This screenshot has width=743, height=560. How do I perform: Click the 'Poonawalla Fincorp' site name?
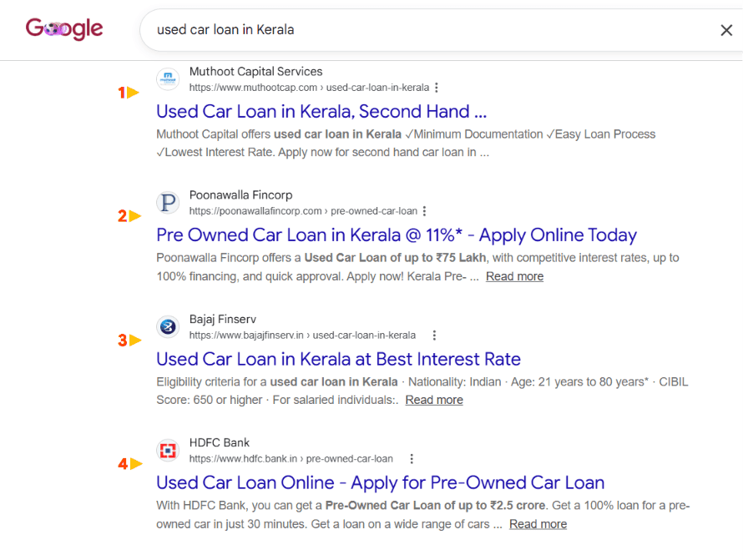240,195
